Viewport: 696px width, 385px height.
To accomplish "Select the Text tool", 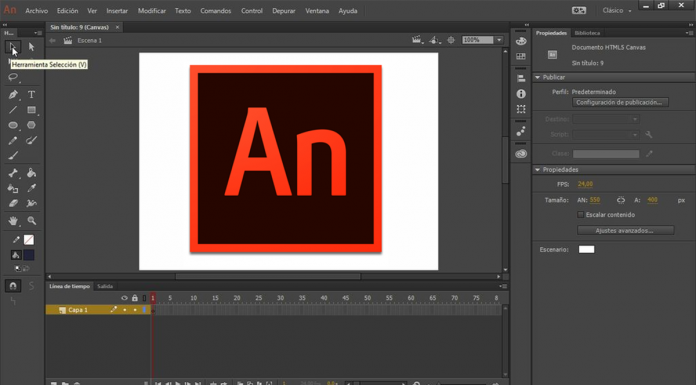I will point(31,94).
